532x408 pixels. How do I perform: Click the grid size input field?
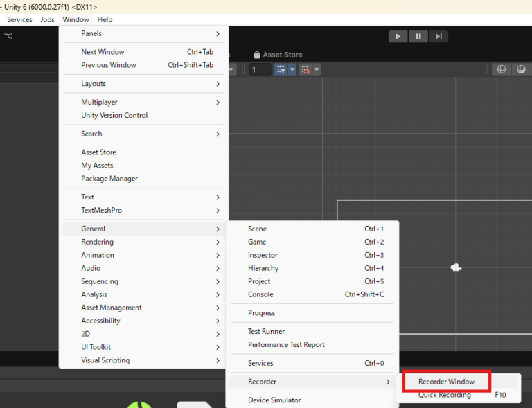click(260, 69)
